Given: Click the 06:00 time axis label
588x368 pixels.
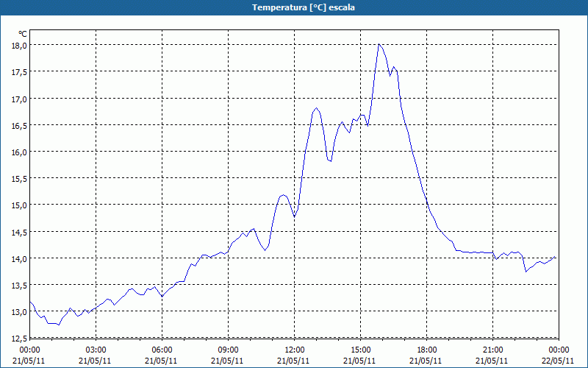Looking at the screenshot, I should coord(162,350).
